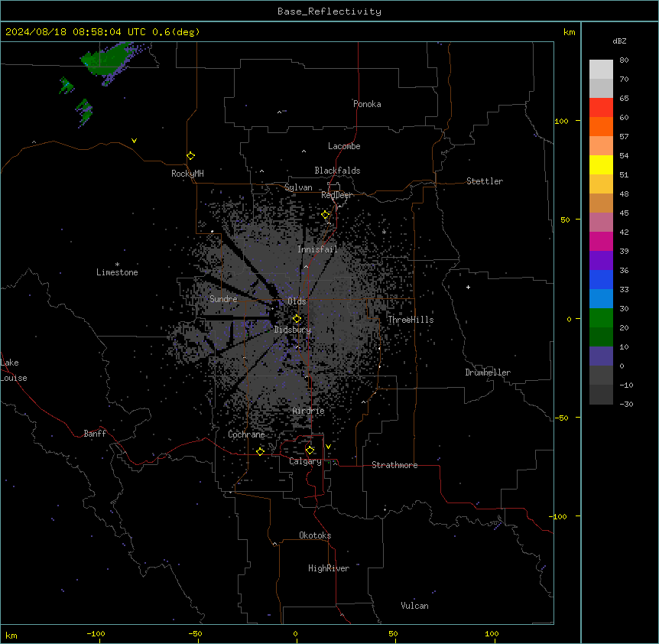Click the Airdrie label
This screenshot has height=644, width=659.
309,411
